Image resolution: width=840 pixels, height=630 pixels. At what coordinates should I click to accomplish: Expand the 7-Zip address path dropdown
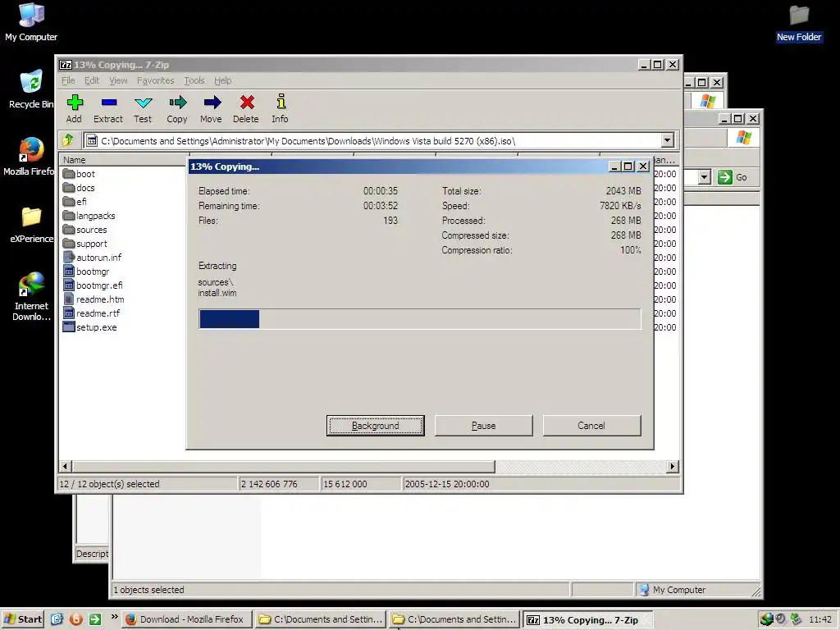tap(667, 140)
